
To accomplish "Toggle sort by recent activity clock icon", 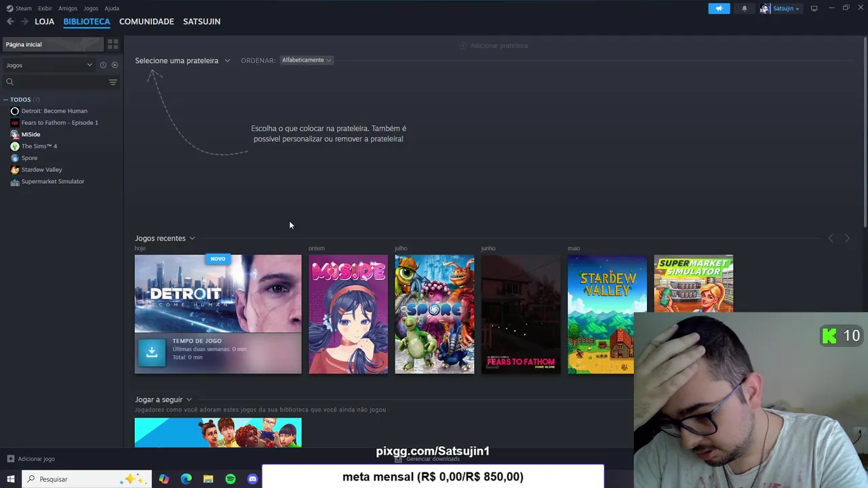I will point(103,65).
